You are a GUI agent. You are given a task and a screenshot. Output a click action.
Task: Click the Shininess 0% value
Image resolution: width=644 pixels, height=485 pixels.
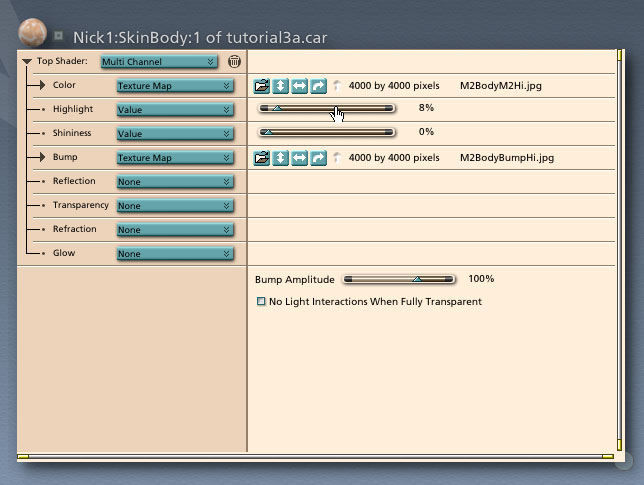pos(426,132)
